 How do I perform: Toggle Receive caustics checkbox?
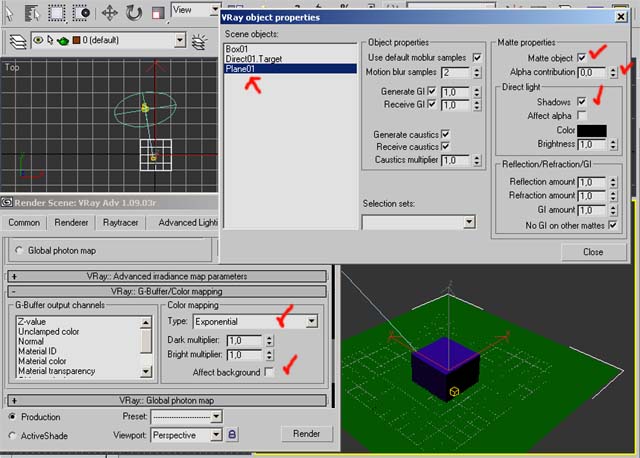tap(445, 146)
